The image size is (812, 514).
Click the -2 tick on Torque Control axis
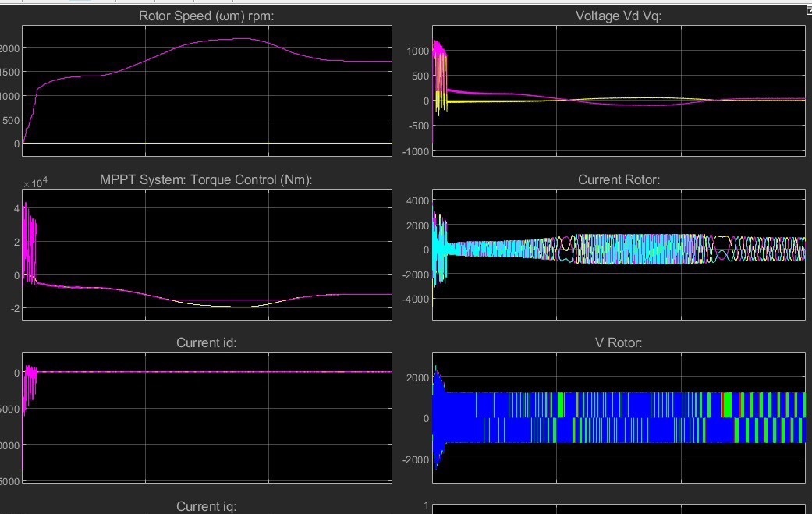tap(15, 309)
